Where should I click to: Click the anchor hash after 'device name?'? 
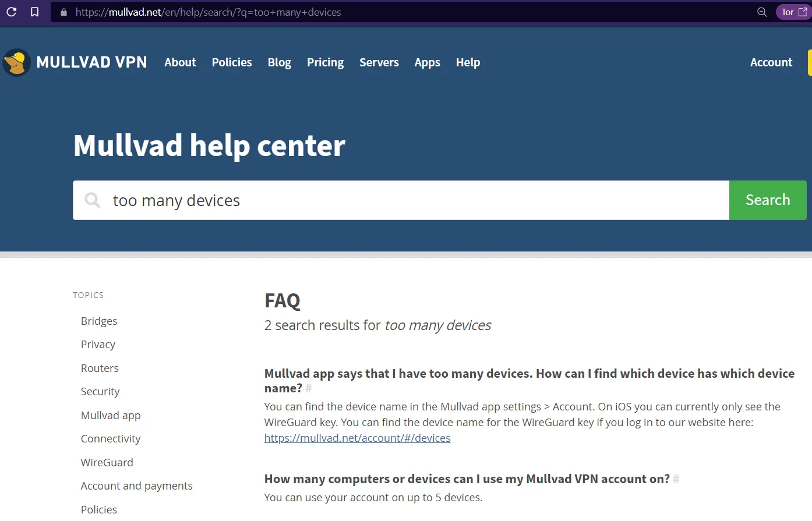click(x=309, y=388)
